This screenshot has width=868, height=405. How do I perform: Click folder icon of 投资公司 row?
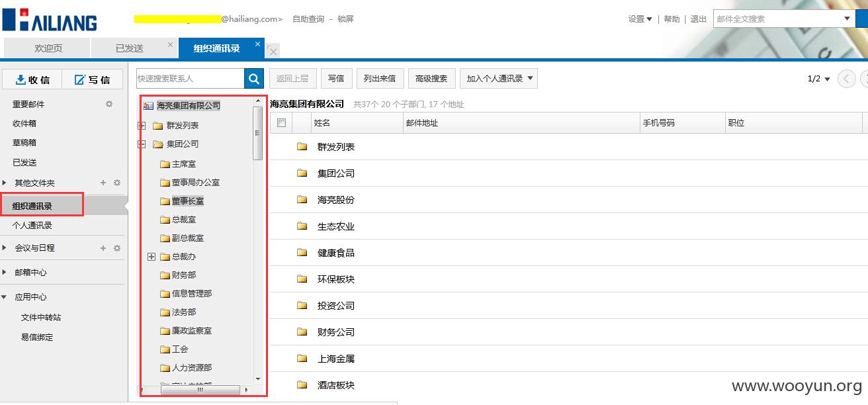point(302,305)
